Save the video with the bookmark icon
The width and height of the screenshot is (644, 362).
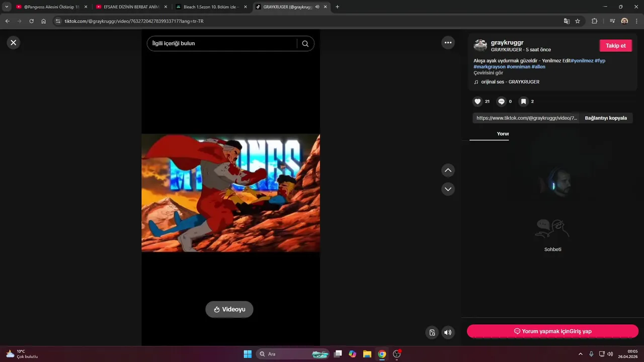click(x=523, y=102)
